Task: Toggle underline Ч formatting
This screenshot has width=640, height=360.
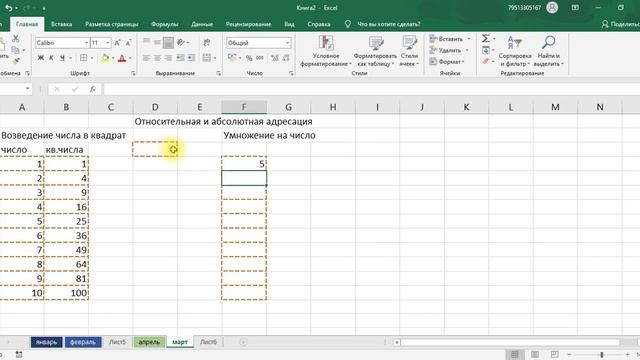Action: point(62,58)
